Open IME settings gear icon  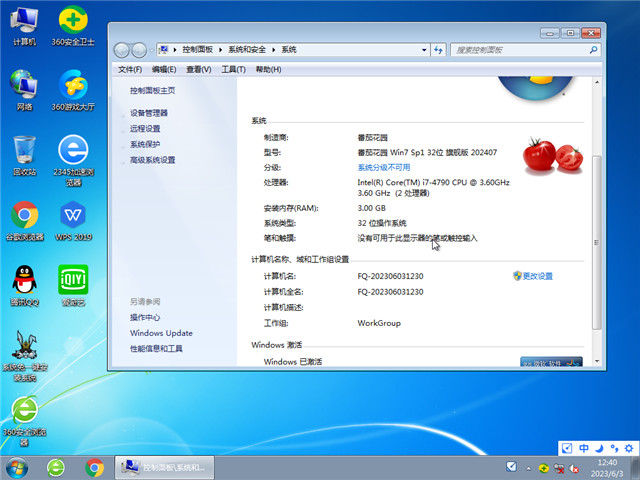629,448
